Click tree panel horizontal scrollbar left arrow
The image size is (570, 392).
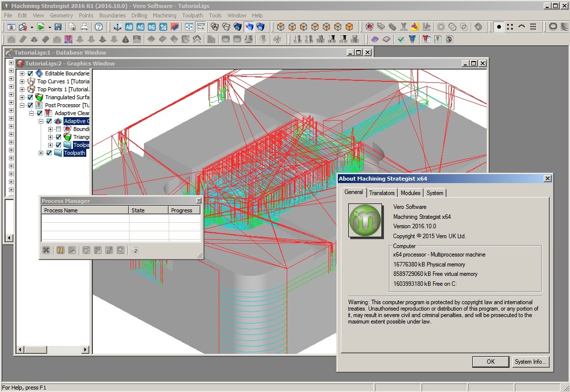pos(20,349)
